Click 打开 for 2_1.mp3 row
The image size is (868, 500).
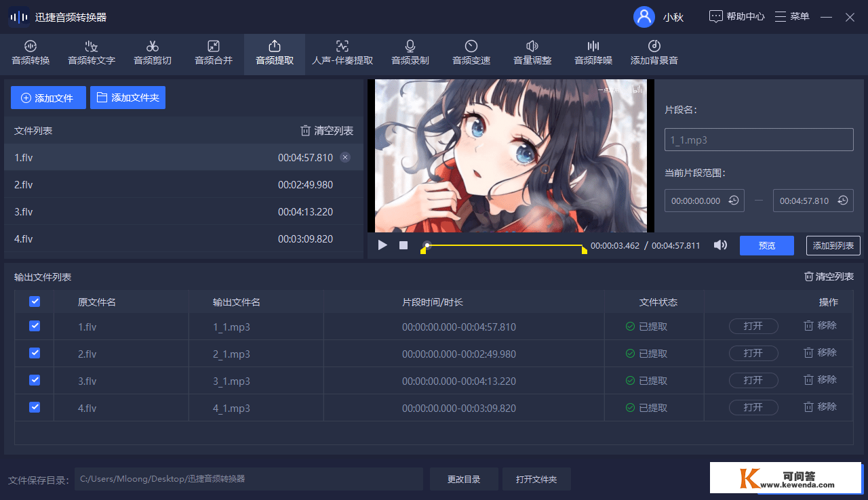(753, 353)
